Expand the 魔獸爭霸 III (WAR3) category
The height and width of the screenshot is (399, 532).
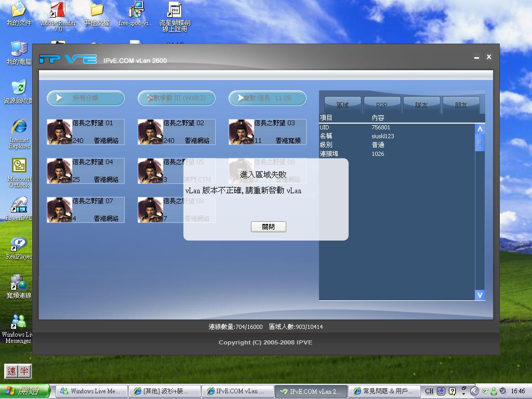(177, 98)
